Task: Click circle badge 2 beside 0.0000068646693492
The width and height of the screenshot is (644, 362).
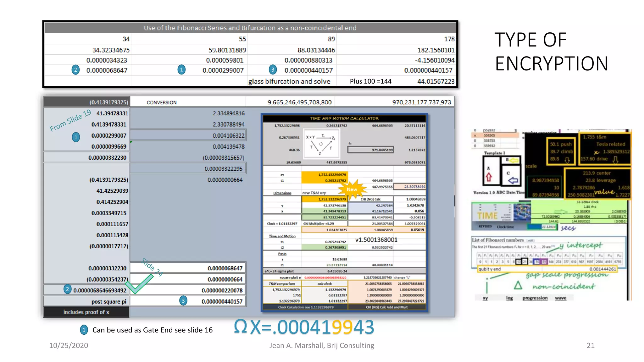Action: click(67, 289)
